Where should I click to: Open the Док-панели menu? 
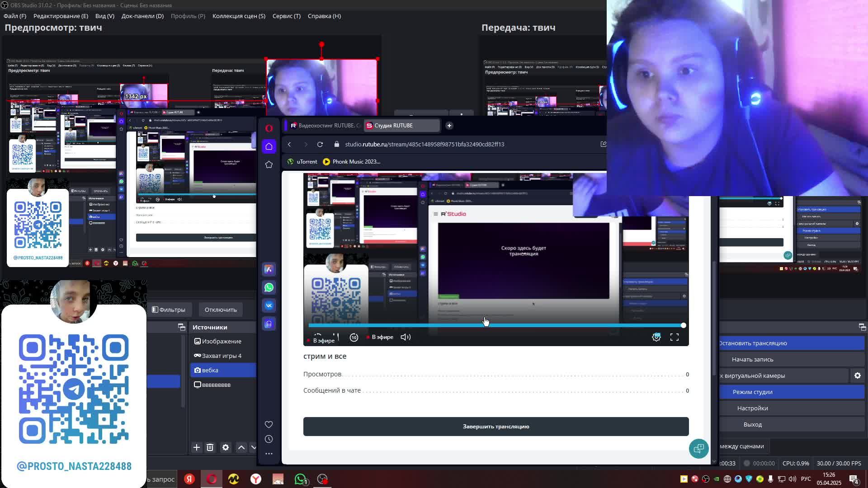coord(142,16)
